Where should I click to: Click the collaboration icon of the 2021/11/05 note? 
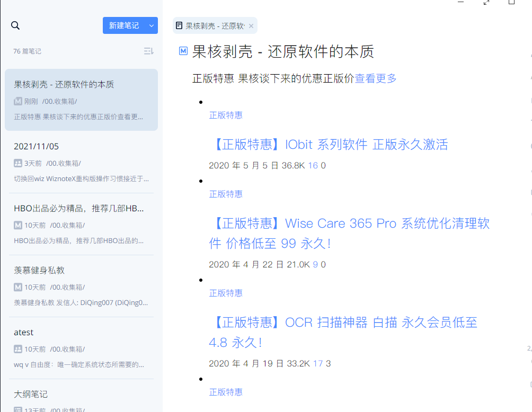tap(18, 163)
